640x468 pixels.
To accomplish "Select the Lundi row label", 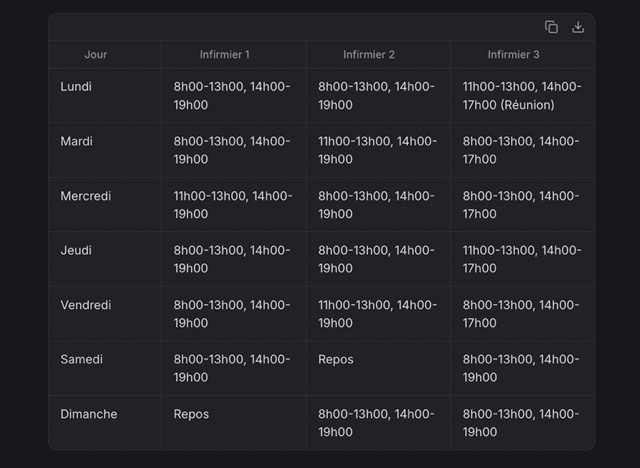I will (76, 87).
